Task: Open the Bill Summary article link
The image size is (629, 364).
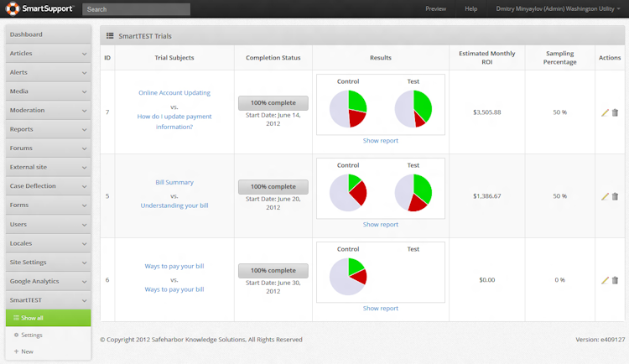Action: (x=174, y=182)
